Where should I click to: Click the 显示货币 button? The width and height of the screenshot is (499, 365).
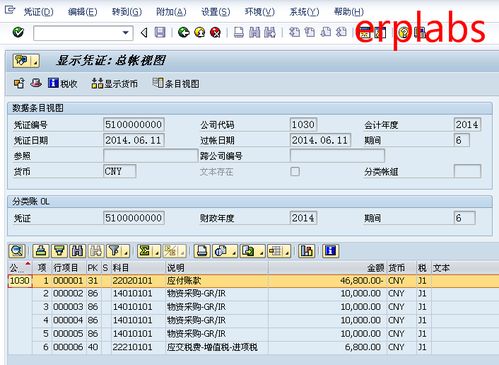pyautogui.click(x=114, y=83)
